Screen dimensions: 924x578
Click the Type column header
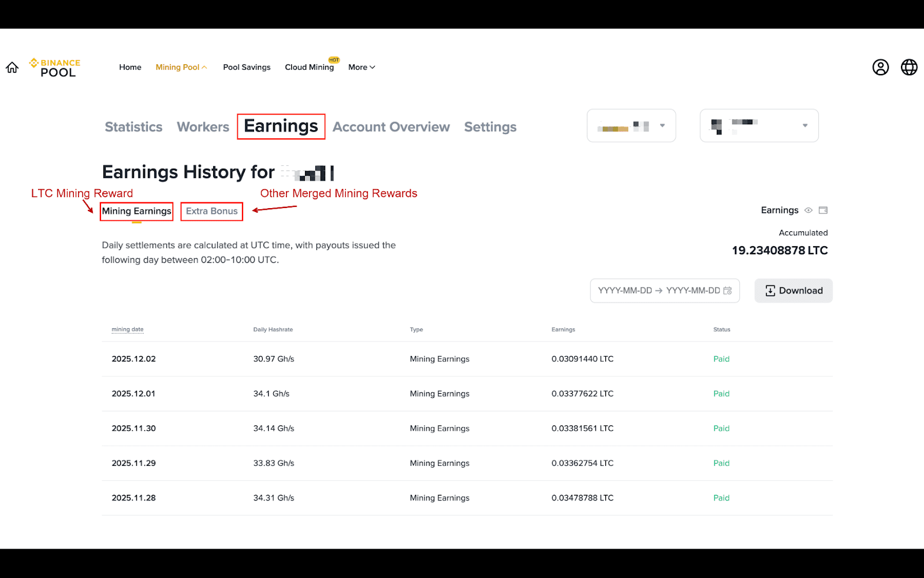(x=416, y=329)
